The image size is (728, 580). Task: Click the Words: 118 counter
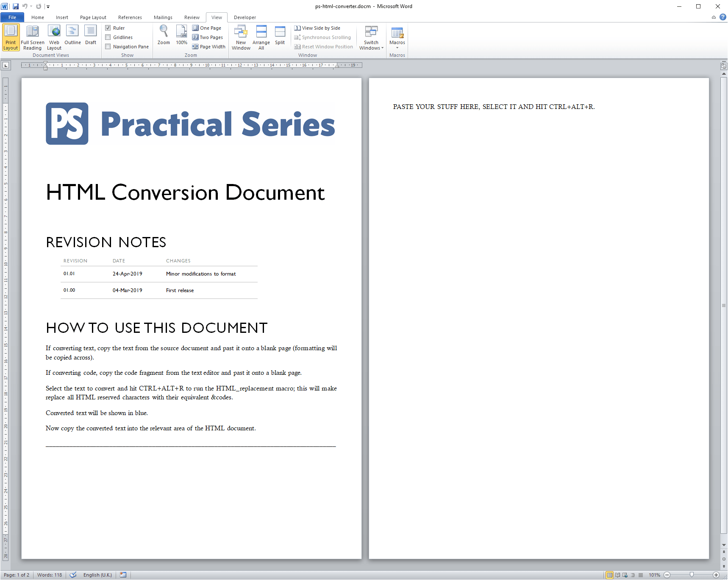[50, 575]
